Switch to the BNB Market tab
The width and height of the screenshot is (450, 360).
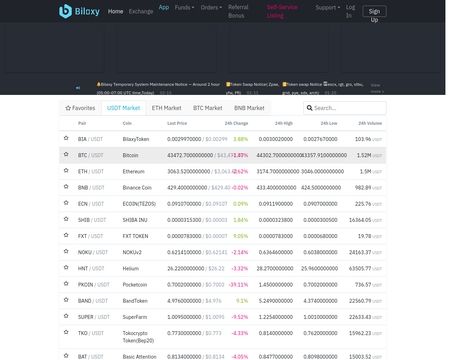[249, 108]
